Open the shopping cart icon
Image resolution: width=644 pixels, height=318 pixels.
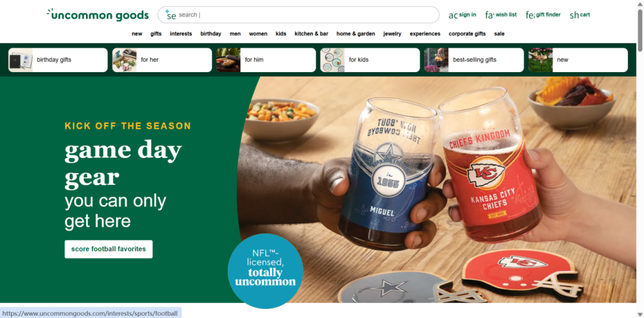click(574, 15)
